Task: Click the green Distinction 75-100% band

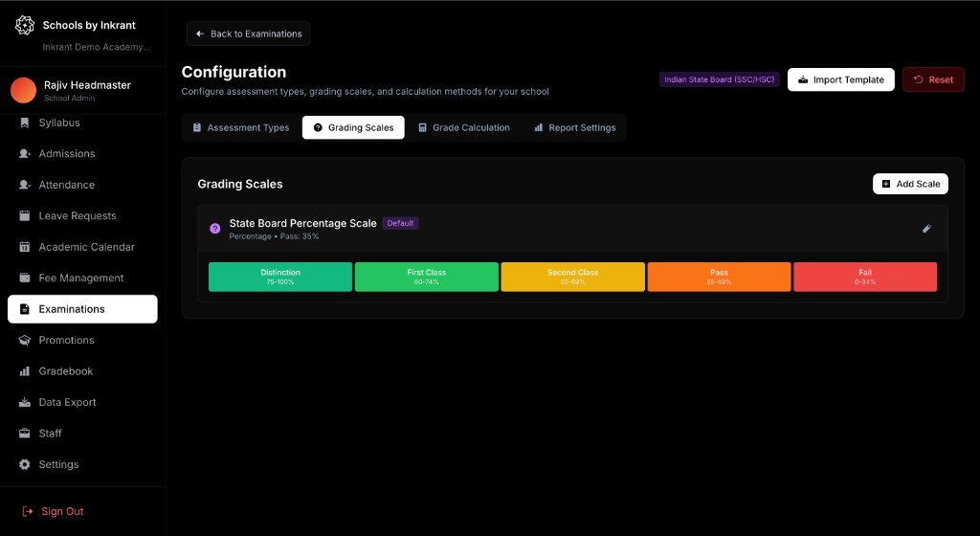Action: (280, 277)
